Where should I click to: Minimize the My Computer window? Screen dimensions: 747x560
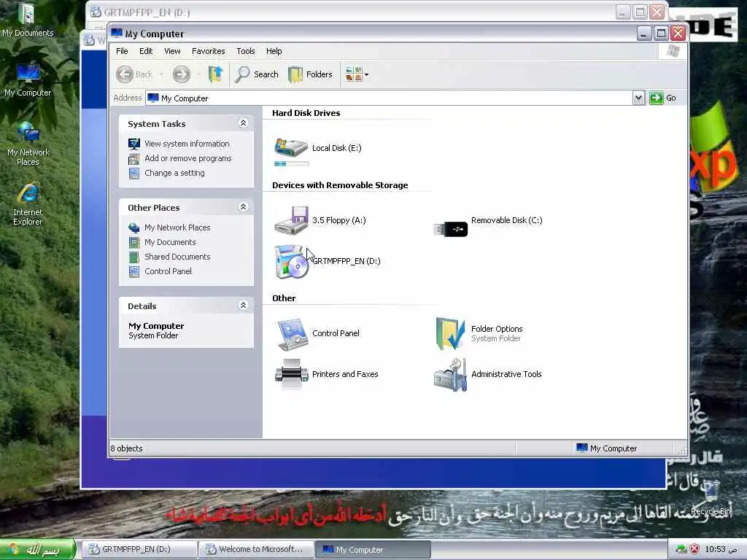click(645, 34)
